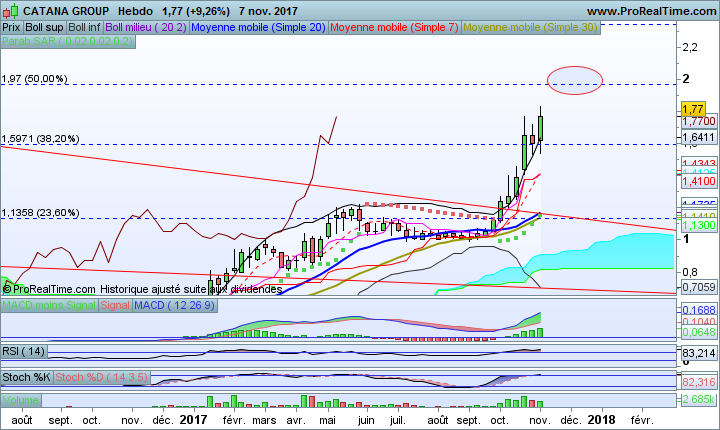
Task: Open the Moyenne mobile (Simple 20) label
Action: pyautogui.click(x=258, y=28)
